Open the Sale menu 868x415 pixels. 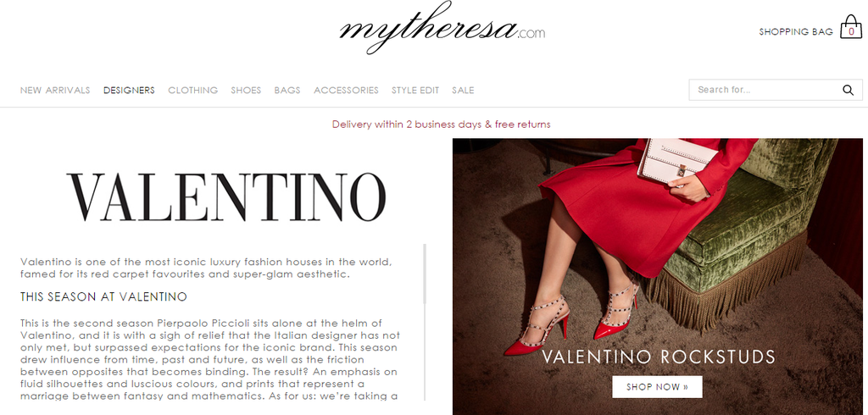point(463,90)
